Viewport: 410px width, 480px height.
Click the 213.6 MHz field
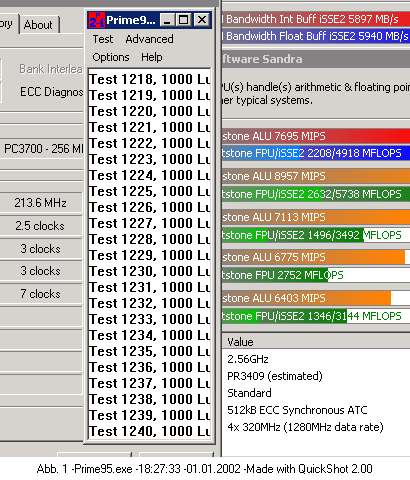[x=41, y=203]
